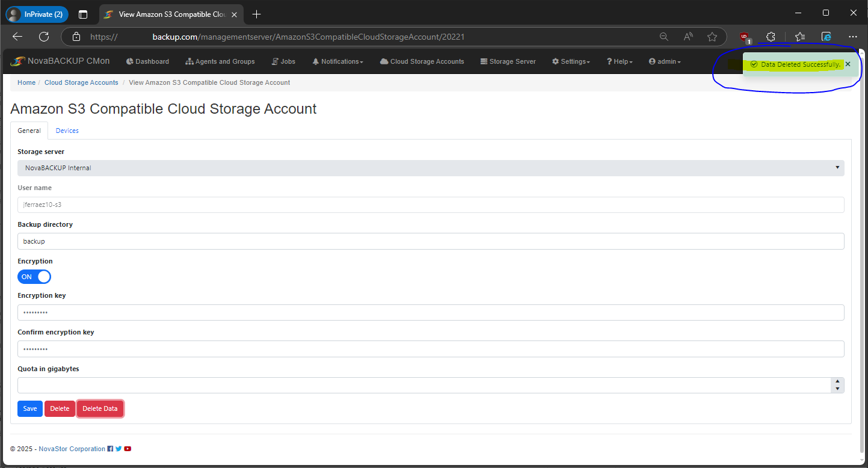Switch to the General tab

point(29,131)
